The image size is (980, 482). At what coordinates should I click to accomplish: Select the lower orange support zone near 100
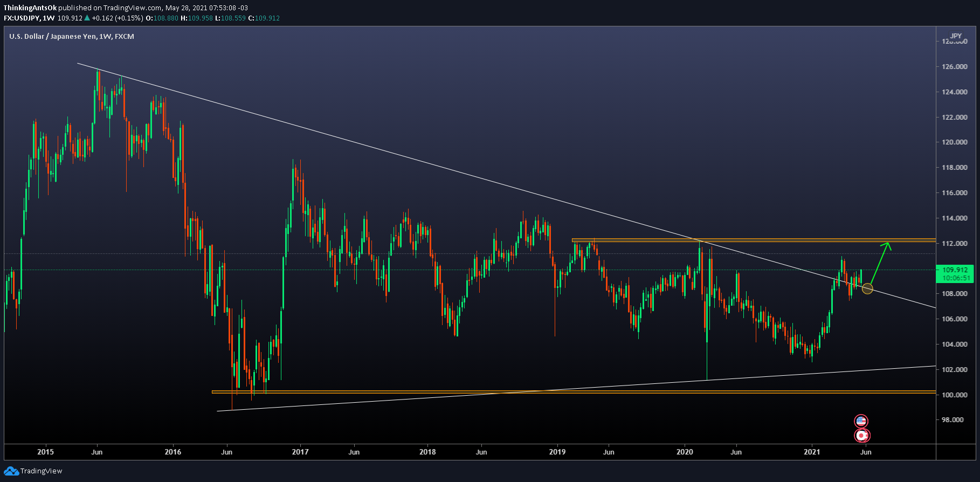coord(574,392)
